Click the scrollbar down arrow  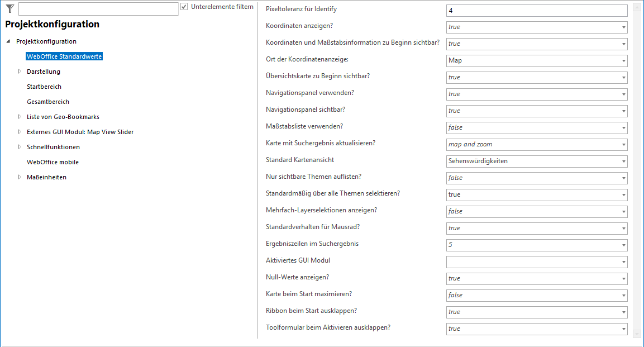click(637, 334)
